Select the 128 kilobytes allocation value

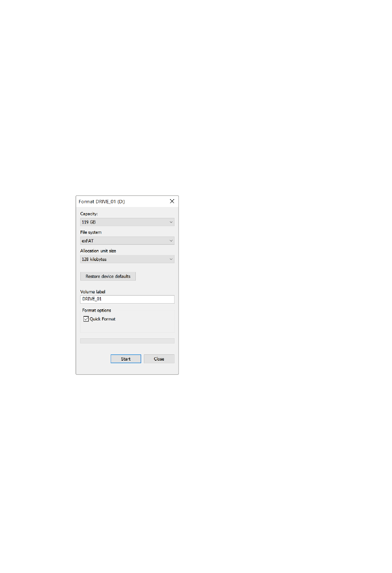94,259
